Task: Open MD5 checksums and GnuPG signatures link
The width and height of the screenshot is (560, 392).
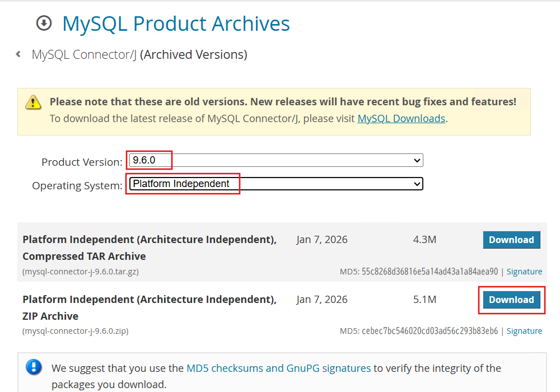Action: coord(278,368)
